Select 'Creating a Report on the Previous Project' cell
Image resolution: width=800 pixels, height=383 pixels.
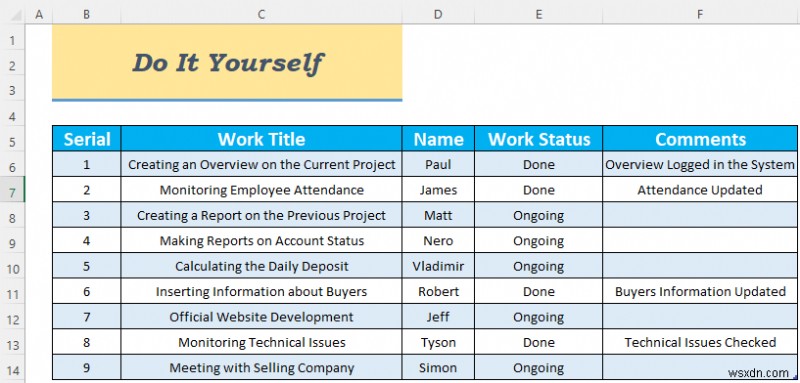261,215
